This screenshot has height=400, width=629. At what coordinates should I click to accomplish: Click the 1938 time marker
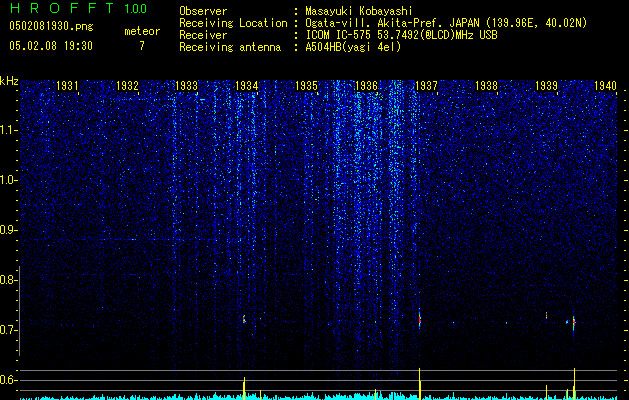486,85
